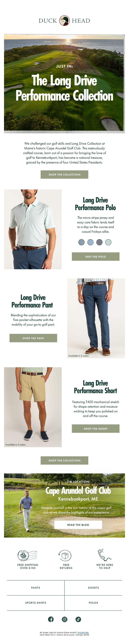Select the light blue polo color swatch

(90, 242)
